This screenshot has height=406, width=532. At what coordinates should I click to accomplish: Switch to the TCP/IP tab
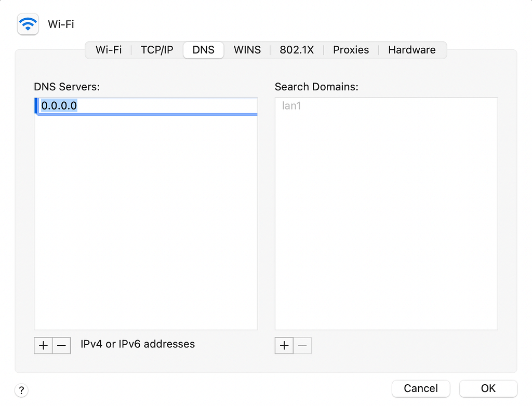156,50
